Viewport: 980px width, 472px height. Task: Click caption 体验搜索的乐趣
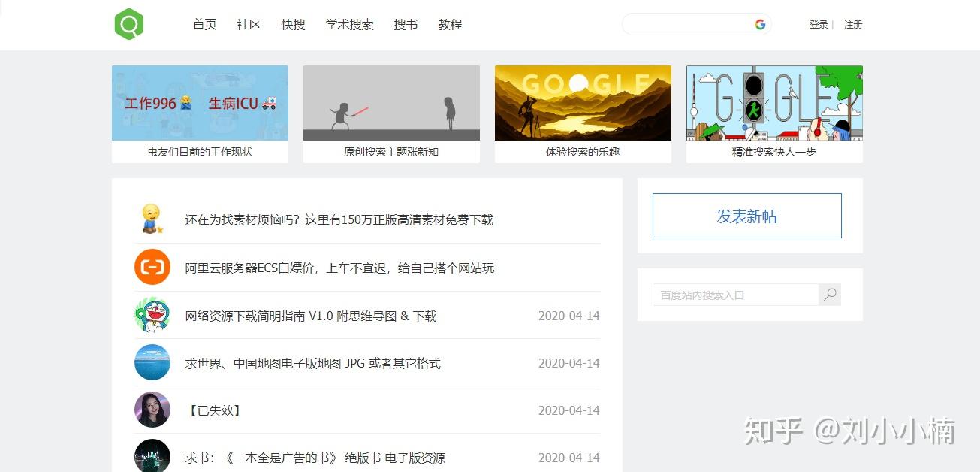click(583, 152)
